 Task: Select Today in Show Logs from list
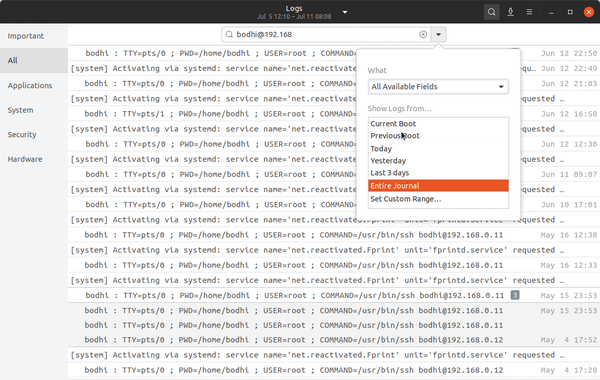[x=438, y=149]
